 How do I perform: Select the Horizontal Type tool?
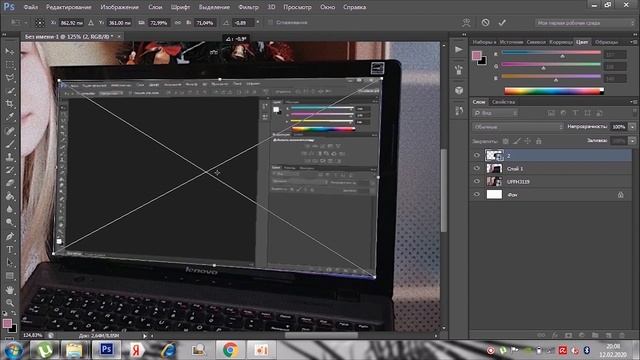point(10,249)
